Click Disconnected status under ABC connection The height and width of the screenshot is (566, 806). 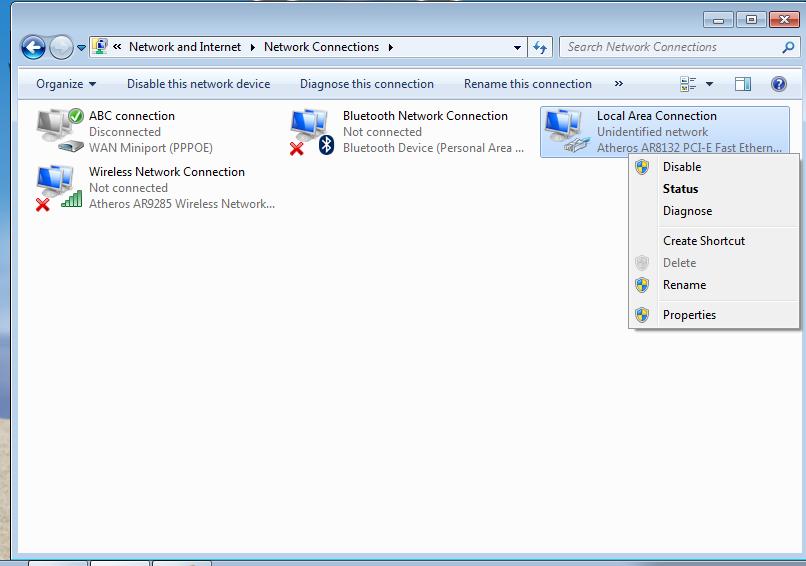pyautogui.click(x=125, y=132)
